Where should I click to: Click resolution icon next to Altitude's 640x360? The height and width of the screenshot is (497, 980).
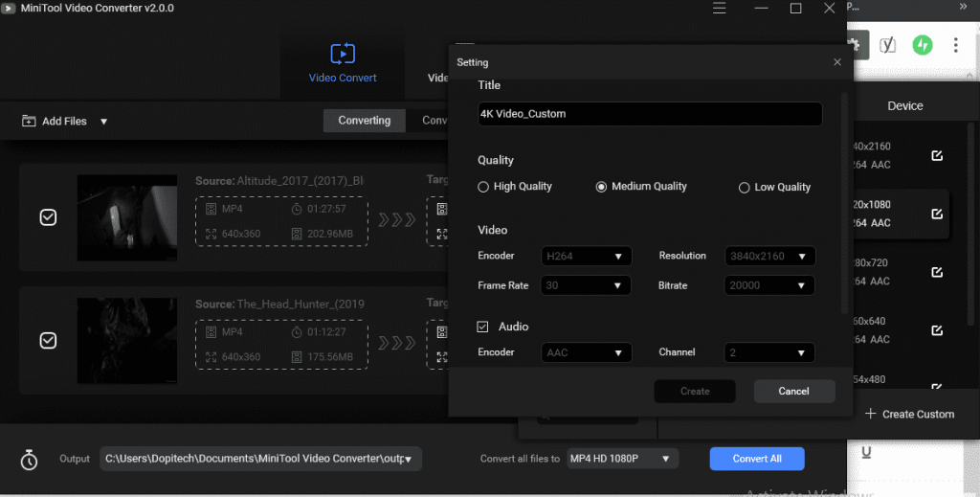[212, 234]
